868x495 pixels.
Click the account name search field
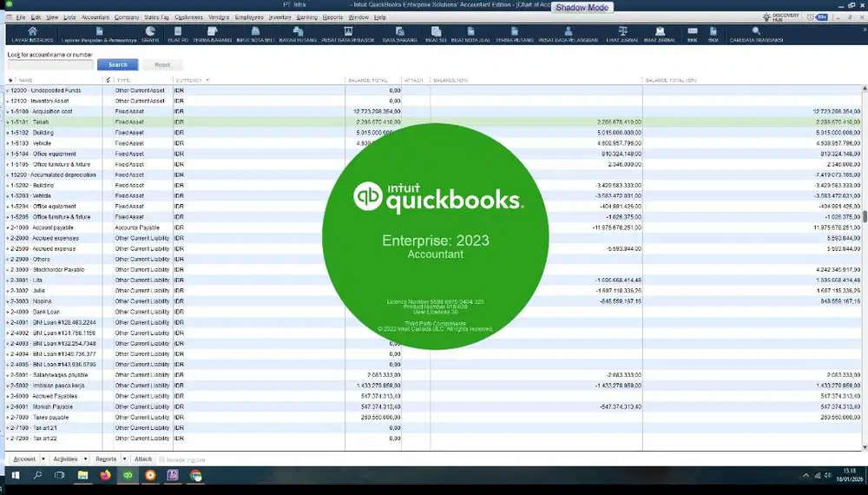tap(50, 65)
